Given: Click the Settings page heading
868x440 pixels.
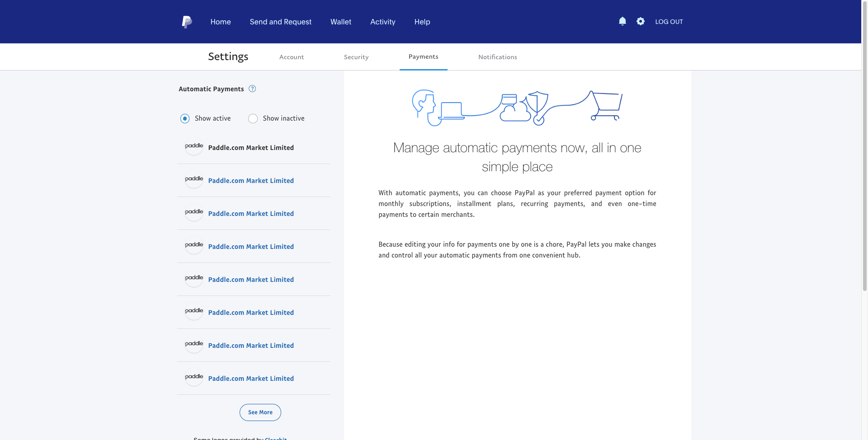Looking at the screenshot, I should pos(228,56).
